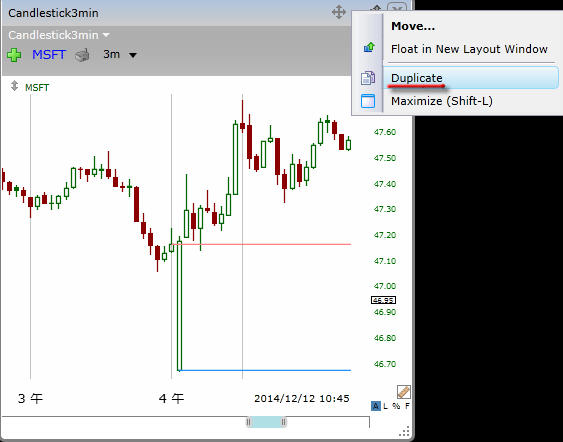Click the 2014/12/12 10:45 timestamp

click(302, 399)
